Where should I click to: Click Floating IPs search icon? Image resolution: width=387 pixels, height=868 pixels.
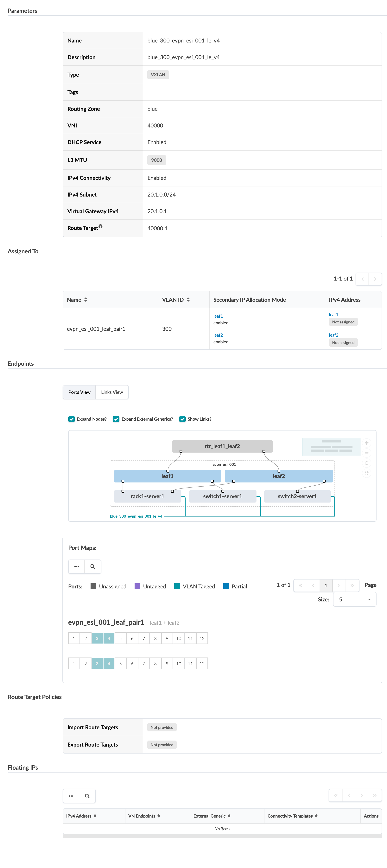tap(87, 796)
